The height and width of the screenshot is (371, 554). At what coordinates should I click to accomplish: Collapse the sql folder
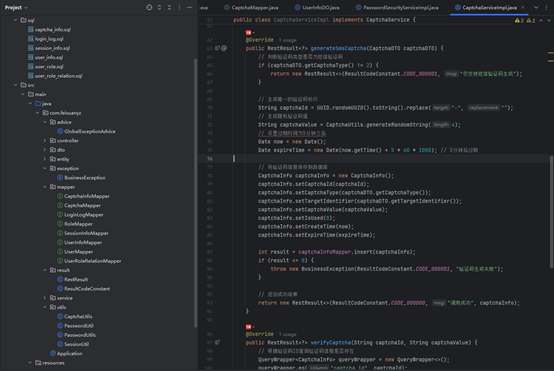pyautogui.click(x=15, y=20)
